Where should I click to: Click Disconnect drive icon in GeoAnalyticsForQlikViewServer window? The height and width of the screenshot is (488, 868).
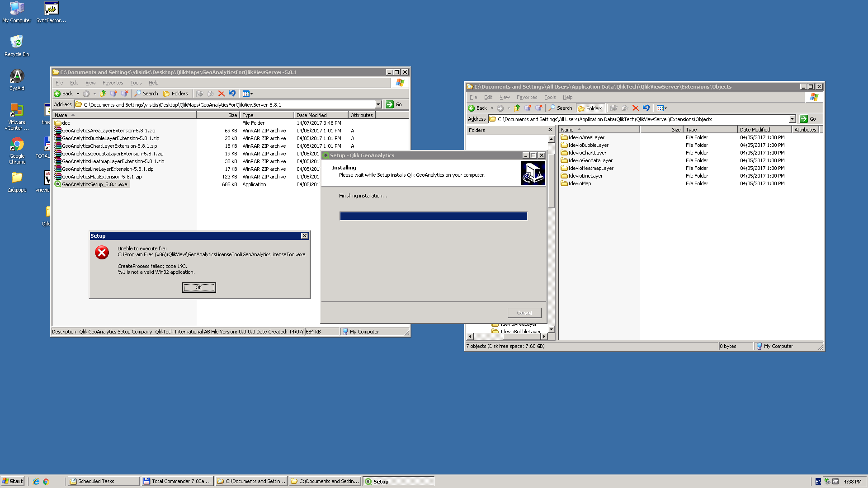(x=124, y=94)
